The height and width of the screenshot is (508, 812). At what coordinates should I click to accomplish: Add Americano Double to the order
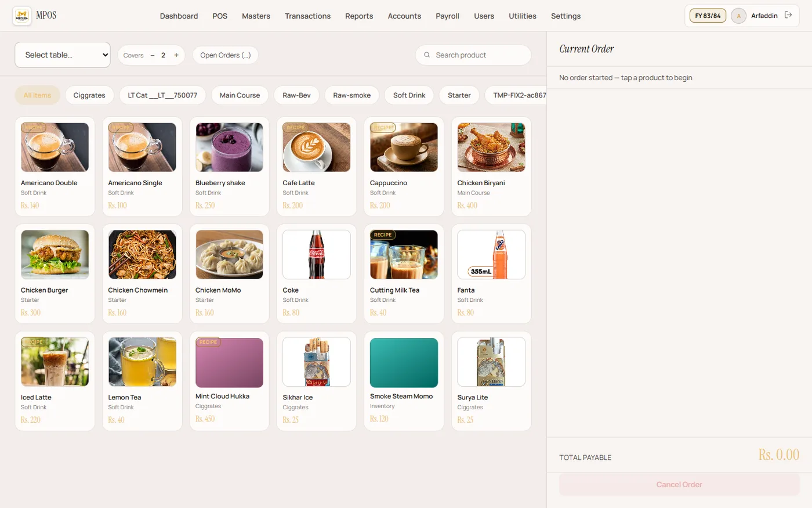tap(55, 167)
